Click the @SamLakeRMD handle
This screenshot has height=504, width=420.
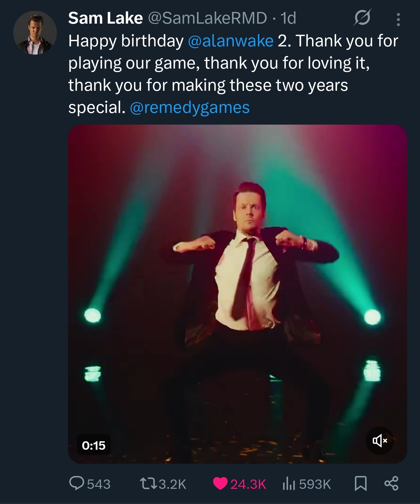208,18
